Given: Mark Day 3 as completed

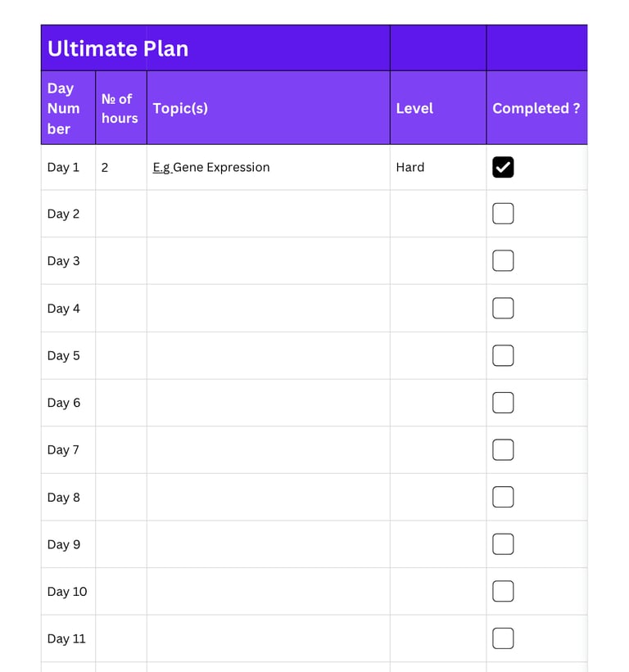Looking at the screenshot, I should (502, 260).
